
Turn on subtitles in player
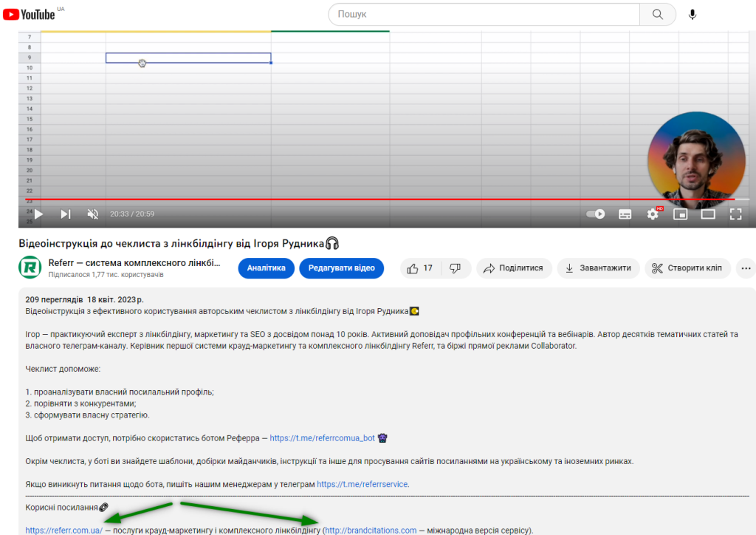pyautogui.click(x=625, y=214)
